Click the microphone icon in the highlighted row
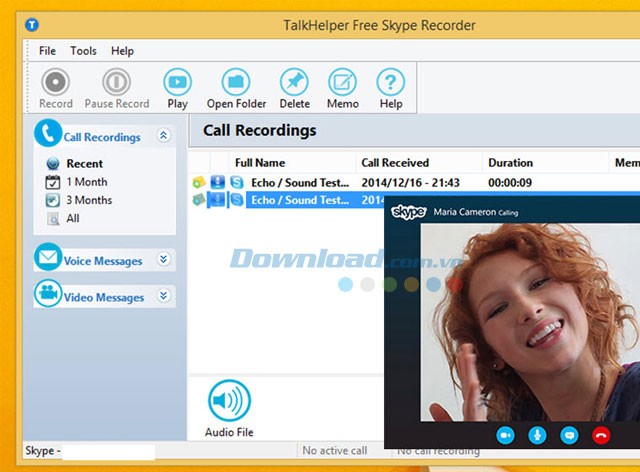640x472 pixels. 218,200
